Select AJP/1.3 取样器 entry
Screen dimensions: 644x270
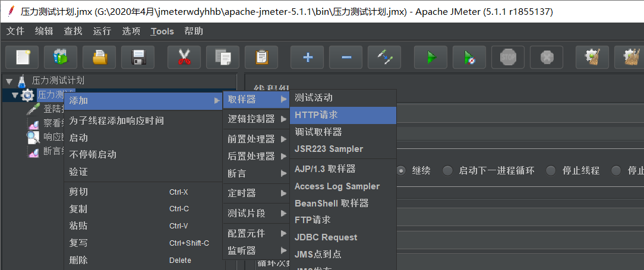pyautogui.click(x=343, y=169)
